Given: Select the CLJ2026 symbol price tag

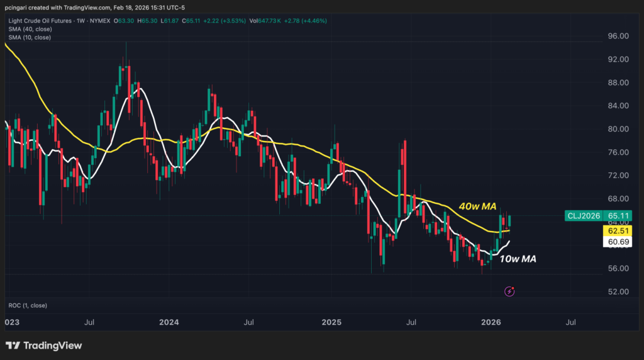Looking at the screenshot, I should (584, 216).
